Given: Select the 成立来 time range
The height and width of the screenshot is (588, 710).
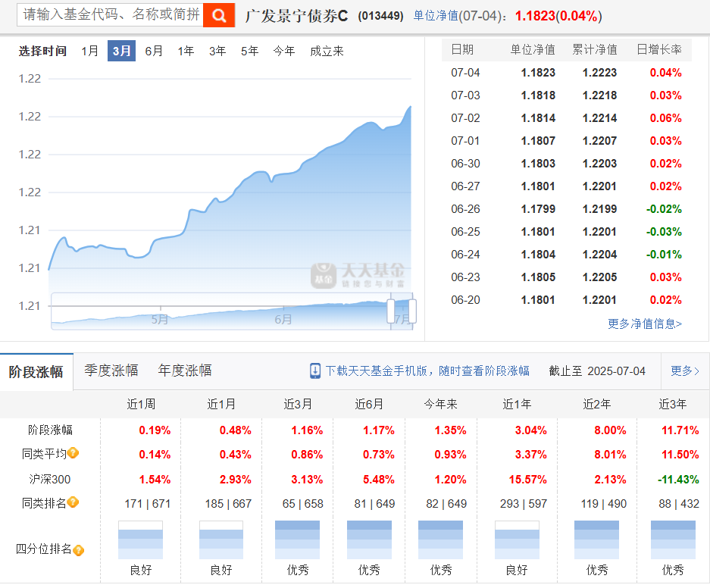Looking at the screenshot, I should pyautogui.click(x=327, y=51).
